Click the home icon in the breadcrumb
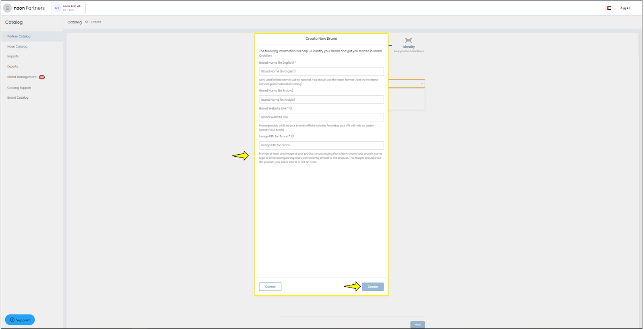This screenshot has width=644, height=329. coord(87,22)
